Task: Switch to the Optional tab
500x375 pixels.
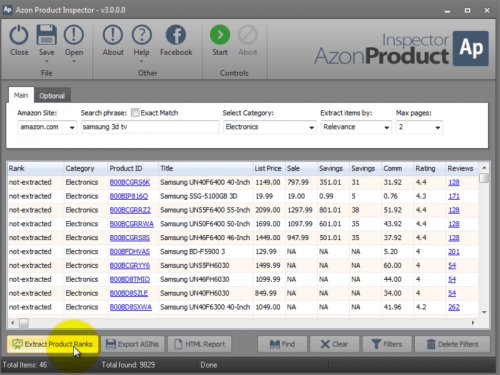Action: point(52,96)
